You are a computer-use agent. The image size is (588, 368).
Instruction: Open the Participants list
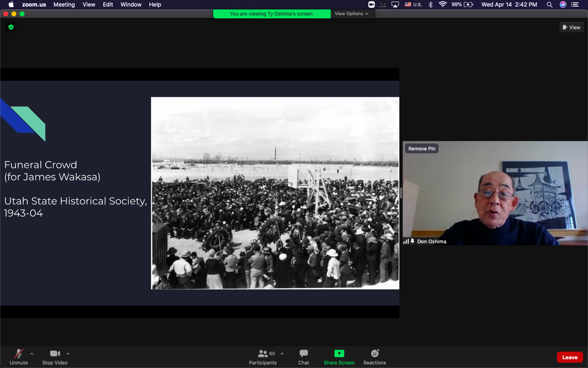(263, 357)
